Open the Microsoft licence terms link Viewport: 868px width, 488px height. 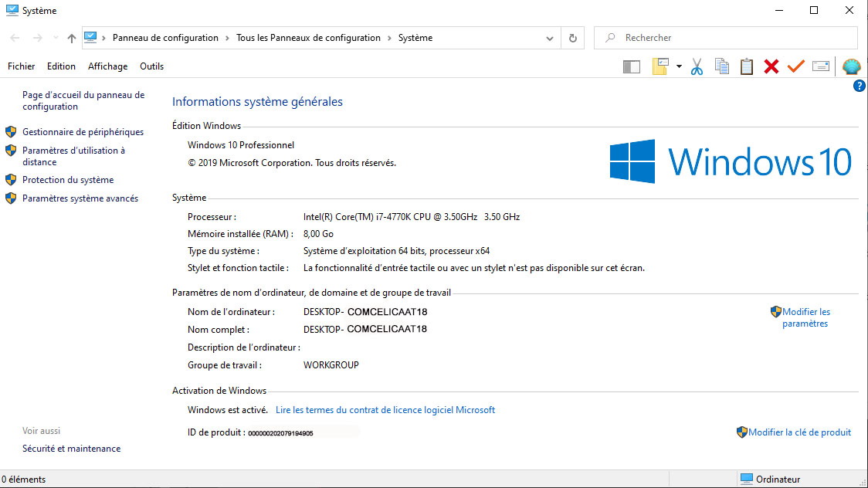(385, 410)
